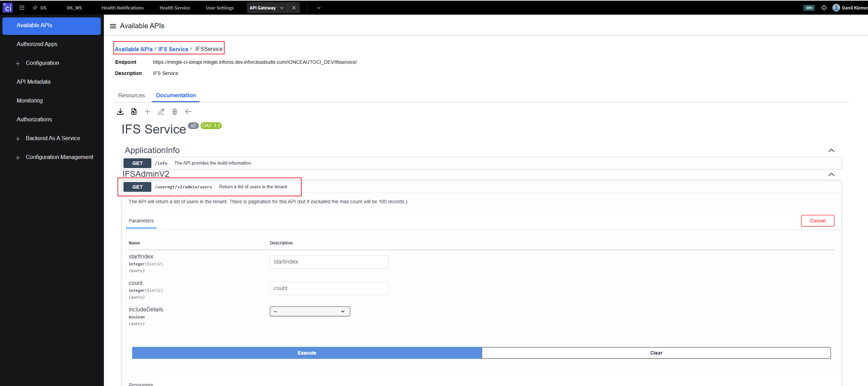Viewport: 868px width, 386px height.
Task: Click the startIndex input field
Action: [329, 262]
